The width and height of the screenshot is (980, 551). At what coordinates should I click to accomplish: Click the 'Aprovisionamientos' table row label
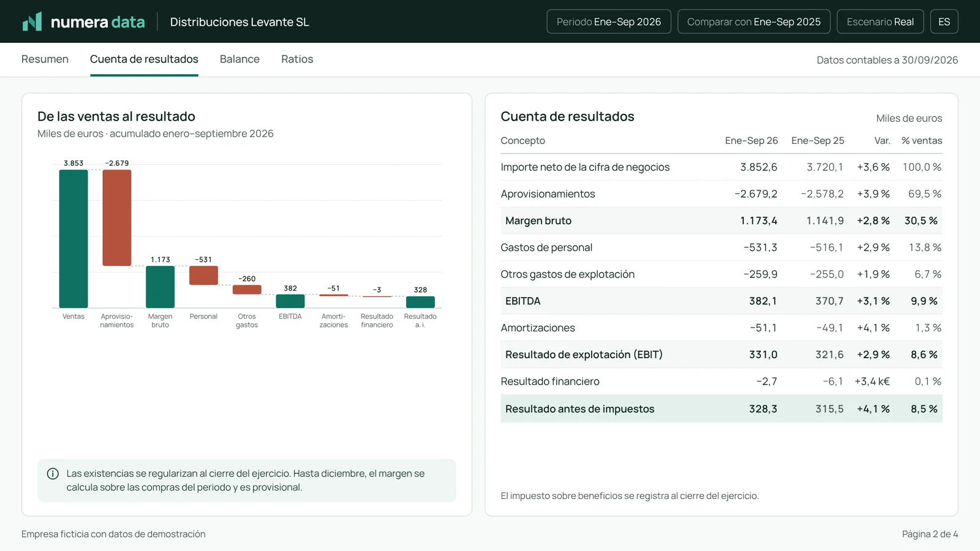coord(548,194)
